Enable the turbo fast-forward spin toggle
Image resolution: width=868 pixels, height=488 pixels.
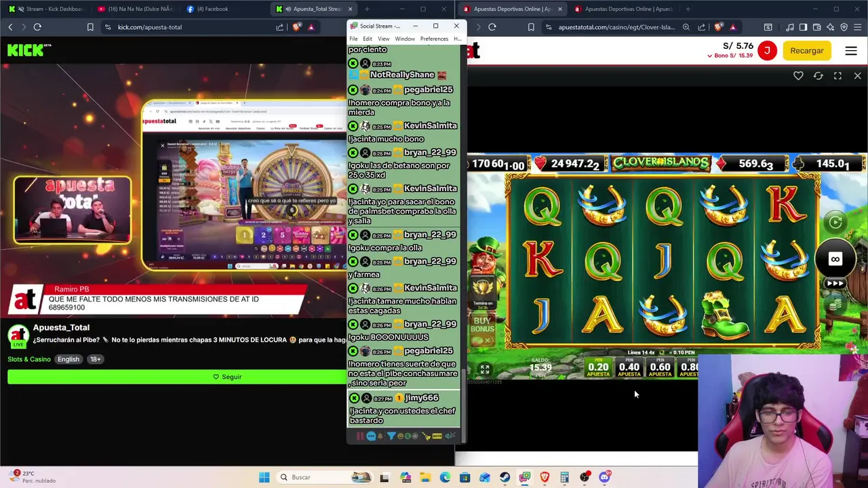[835, 283]
